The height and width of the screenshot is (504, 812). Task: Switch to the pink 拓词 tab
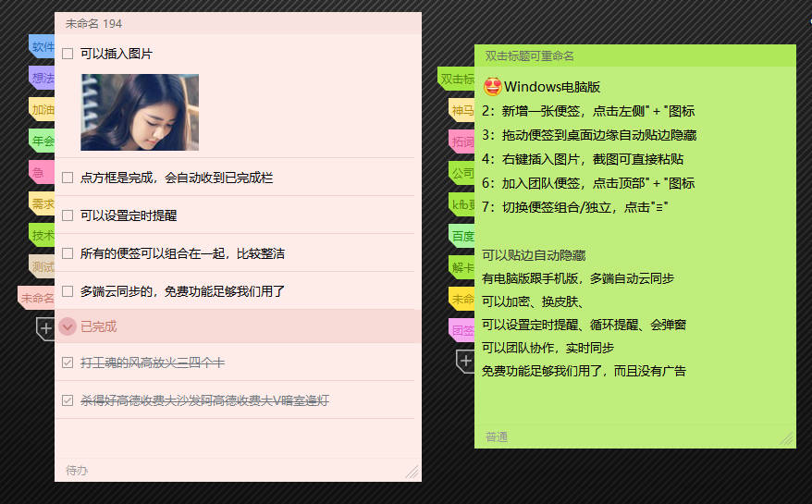click(461, 141)
